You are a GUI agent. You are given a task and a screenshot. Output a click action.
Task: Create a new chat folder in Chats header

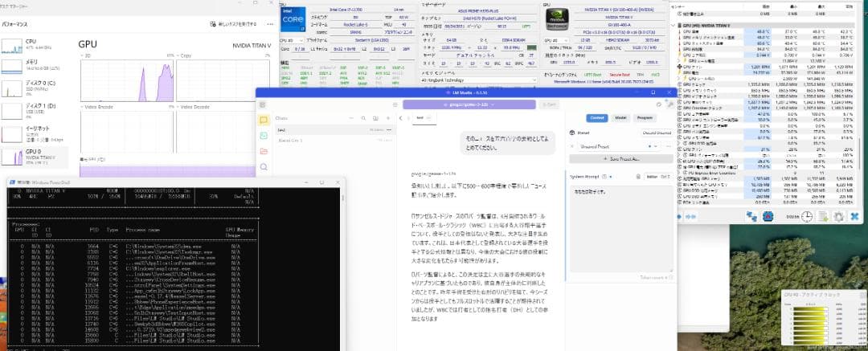375,118
